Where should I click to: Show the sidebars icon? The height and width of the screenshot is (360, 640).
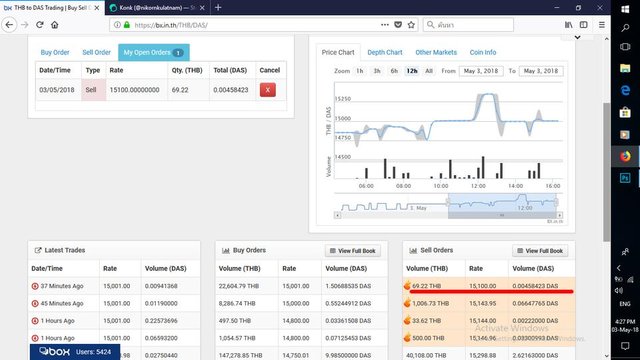coord(584,25)
